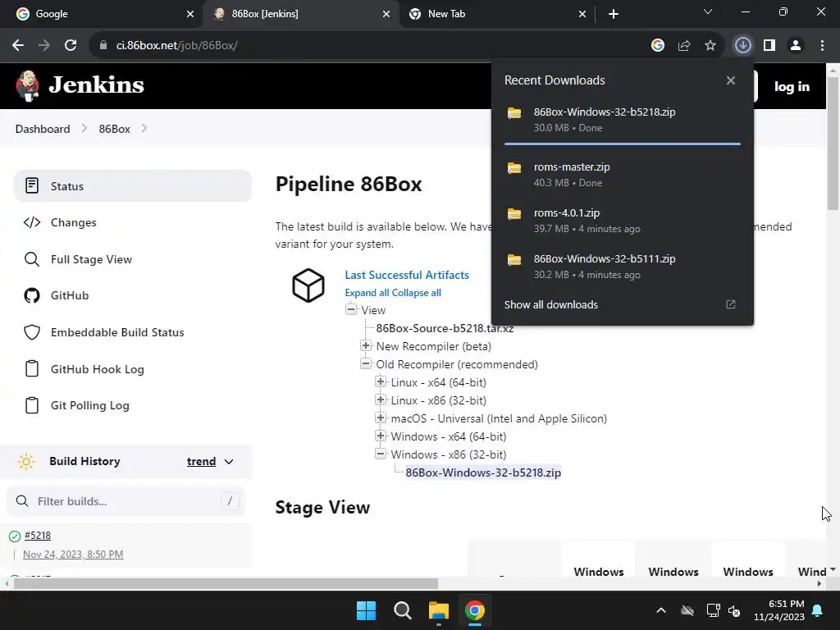The width and height of the screenshot is (840, 630).
Task: Click the address bar URL
Action: [x=177, y=45]
